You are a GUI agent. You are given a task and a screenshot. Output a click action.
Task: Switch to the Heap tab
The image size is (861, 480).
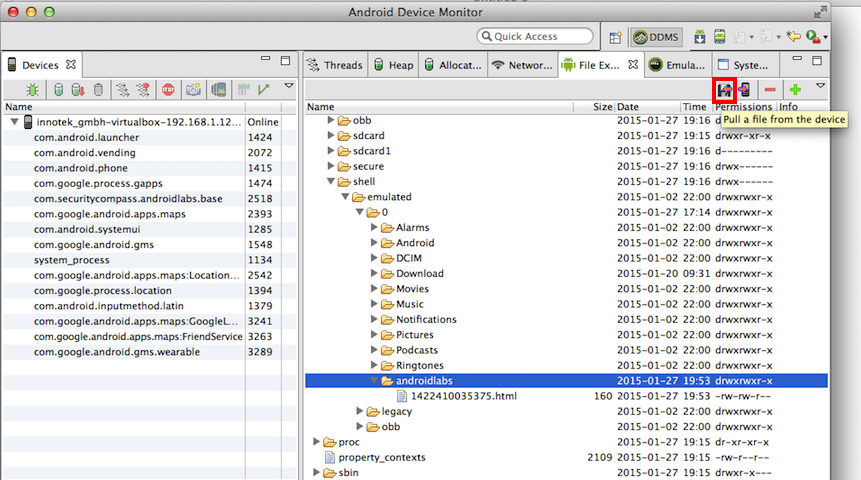tap(393, 65)
